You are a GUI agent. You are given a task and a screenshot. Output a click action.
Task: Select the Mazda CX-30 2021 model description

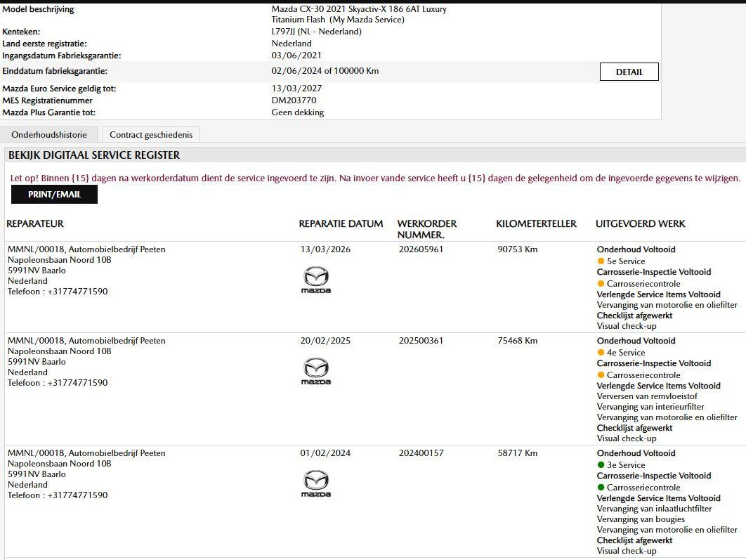(x=359, y=14)
